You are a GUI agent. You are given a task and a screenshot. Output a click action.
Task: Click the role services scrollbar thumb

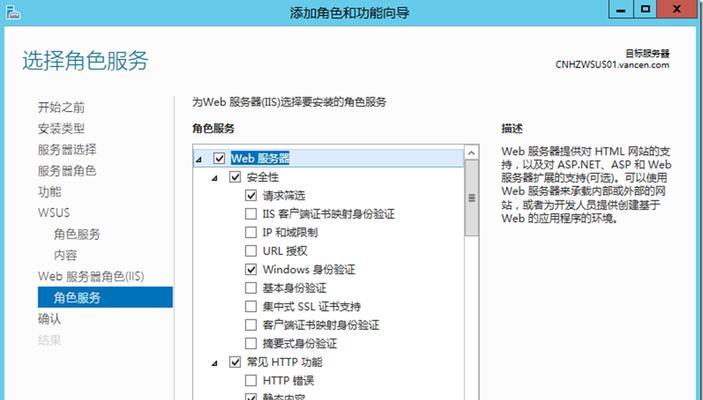point(471,198)
